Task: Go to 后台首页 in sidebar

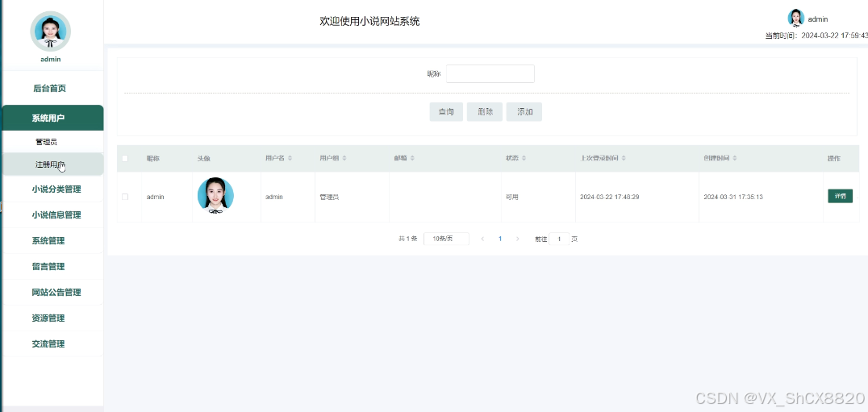Action: click(x=52, y=88)
